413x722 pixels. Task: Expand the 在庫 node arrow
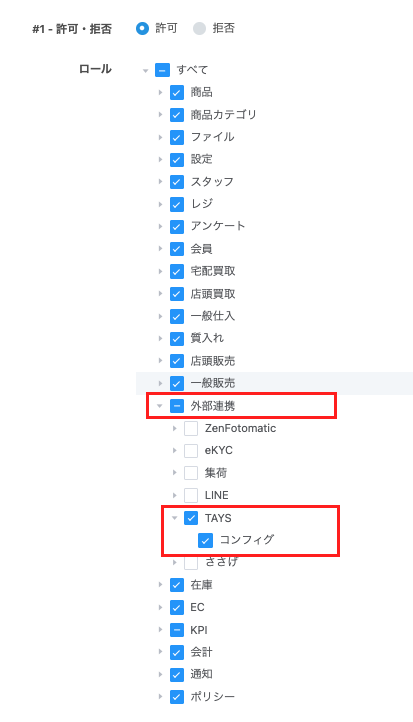[160, 585]
